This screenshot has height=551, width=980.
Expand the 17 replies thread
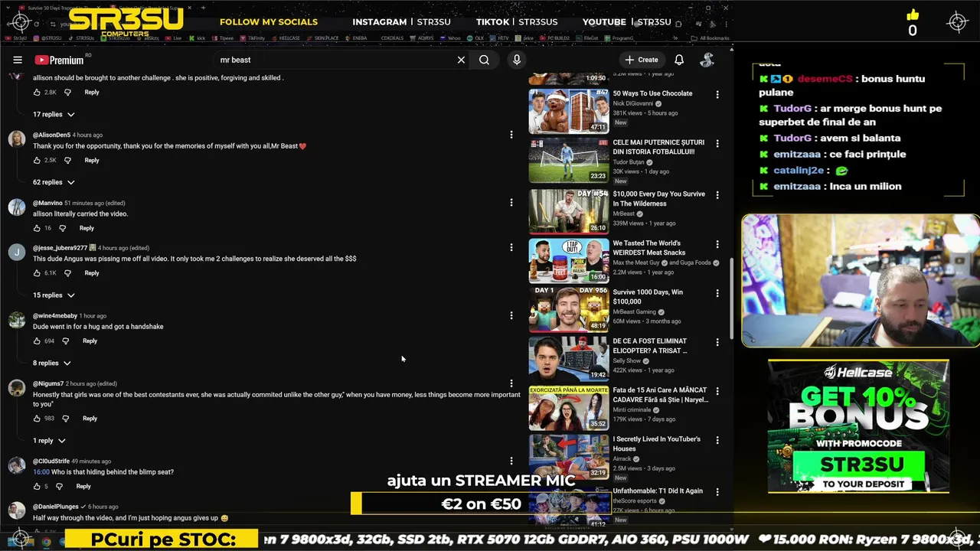coord(54,114)
